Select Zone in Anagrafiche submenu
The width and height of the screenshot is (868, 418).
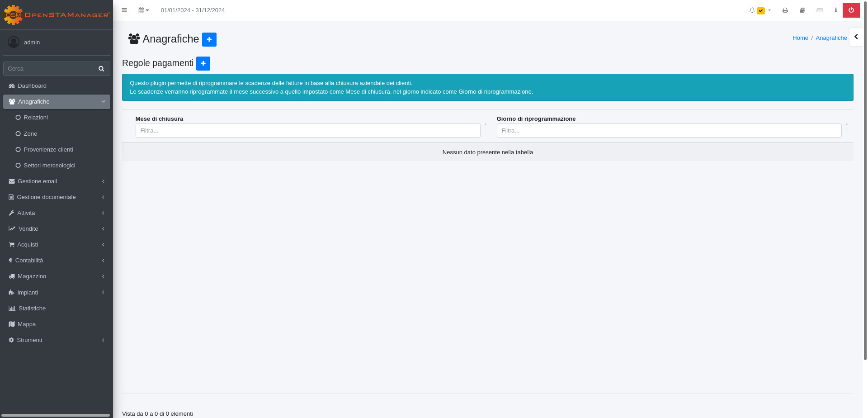point(30,134)
